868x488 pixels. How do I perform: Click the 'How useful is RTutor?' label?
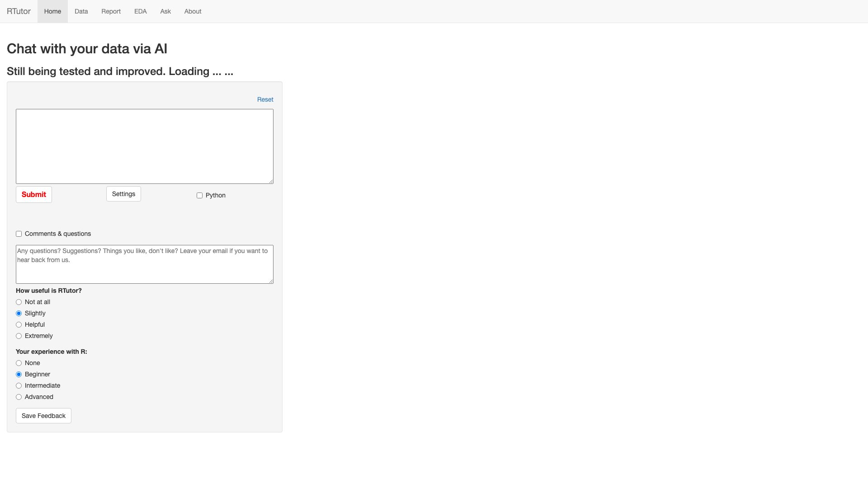pyautogui.click(x=49, y=291)
